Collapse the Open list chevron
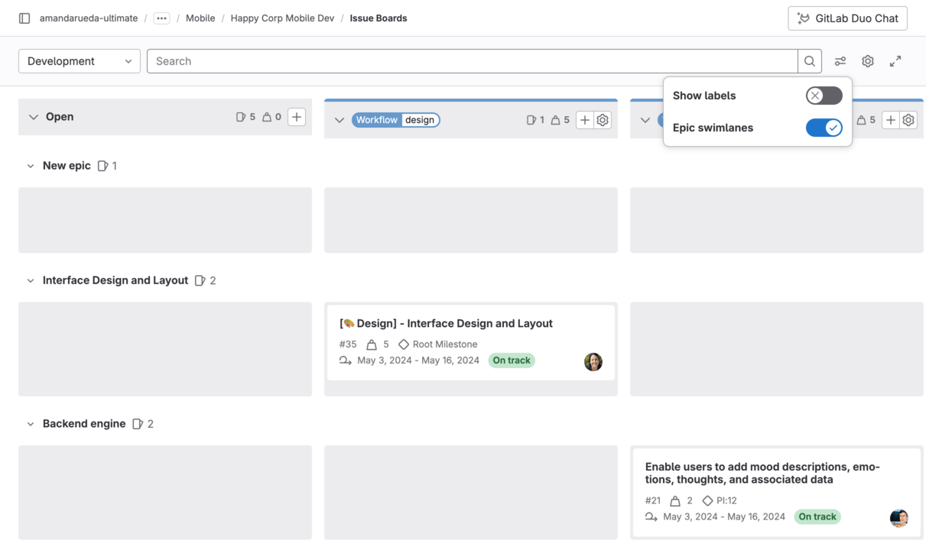The height and width of the screenshot is (560, 926). pyautogui.click(x=34, y=117)
